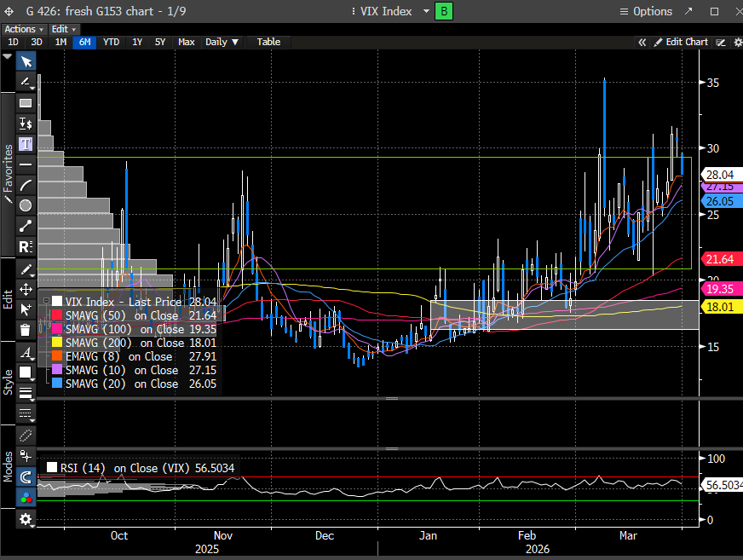Open the white fill color style picker
This screenshot has width=743, height=560.
[26, 372]
